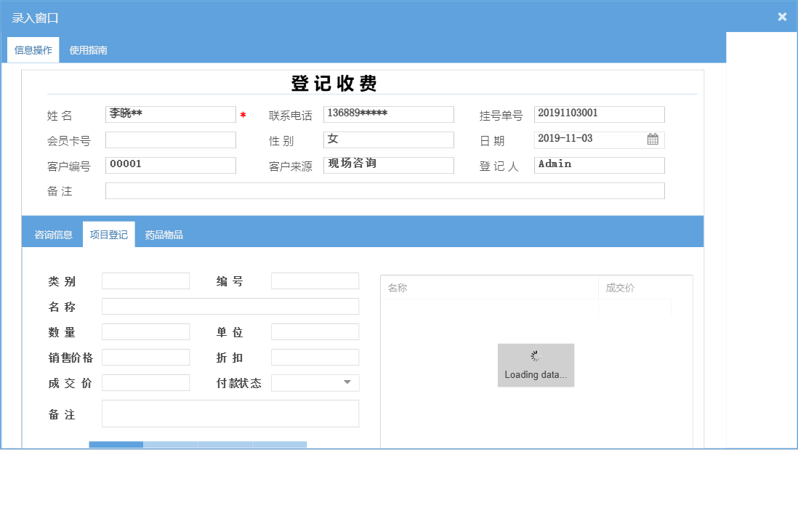Click the first blue button below the form
The height and width of the screenshot is (532, 798).
point(116,444)
